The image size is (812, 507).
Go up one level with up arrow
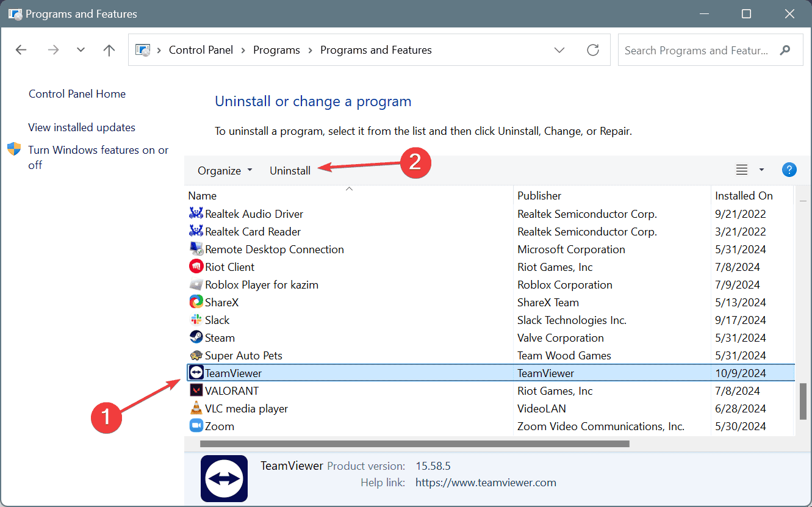[109, 50]
